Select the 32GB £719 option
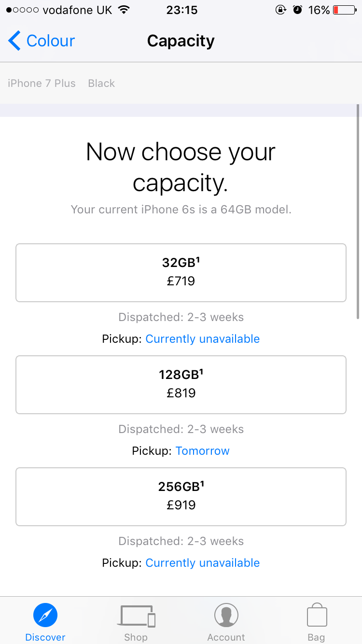This screenshot has width=362, height=644. pos(181,273)
